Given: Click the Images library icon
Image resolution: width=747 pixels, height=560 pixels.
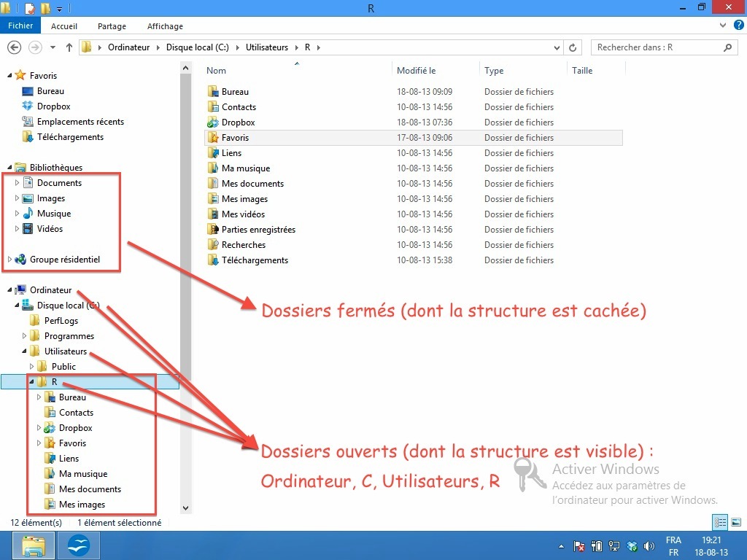Looking at the screenshot, I should point(28,198).
